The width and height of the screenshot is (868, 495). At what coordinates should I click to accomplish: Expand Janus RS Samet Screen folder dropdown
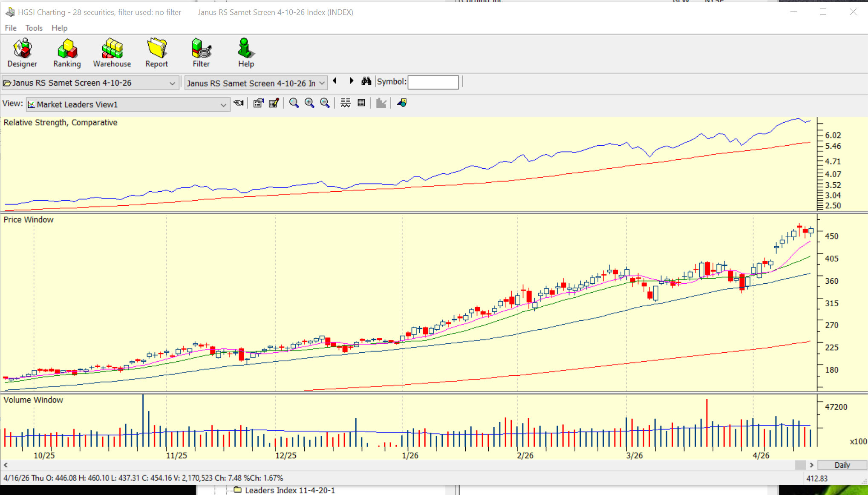tap(172, 83)
